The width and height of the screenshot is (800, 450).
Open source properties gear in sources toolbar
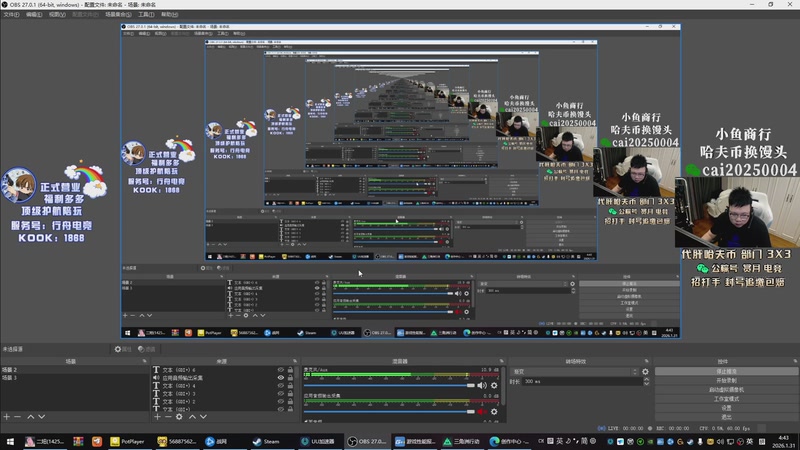(x=179, y=417)
